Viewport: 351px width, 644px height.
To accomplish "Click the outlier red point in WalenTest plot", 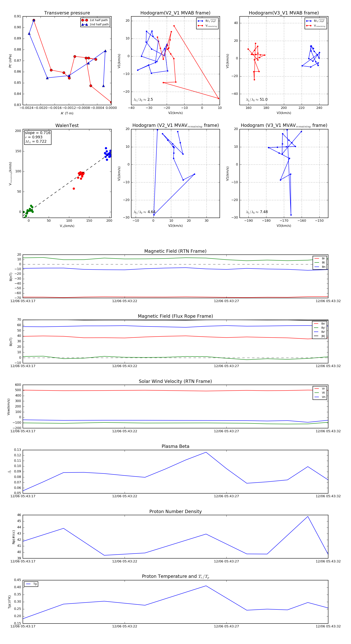I will coord(74,189).
